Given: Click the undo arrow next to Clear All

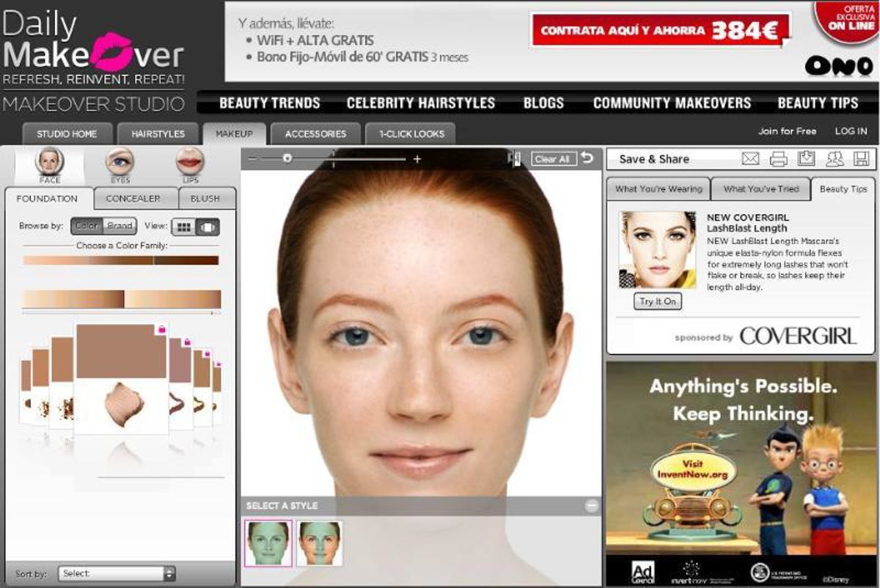Looking at the screenshot, I should (x=587, y=158).
